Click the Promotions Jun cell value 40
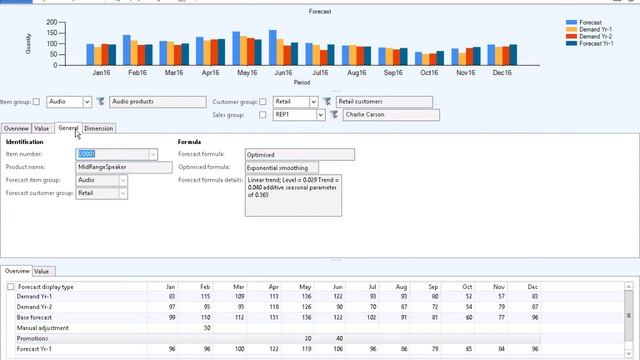 (x=340, y=339)
